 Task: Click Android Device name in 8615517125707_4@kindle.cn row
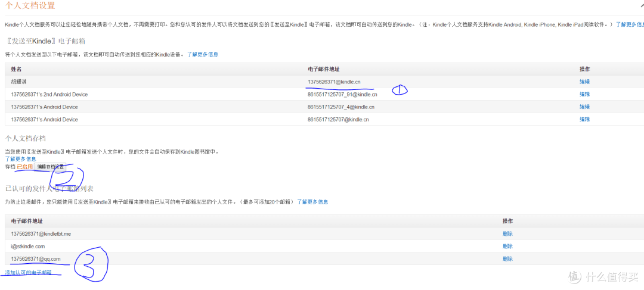click(x=44, y=107)
